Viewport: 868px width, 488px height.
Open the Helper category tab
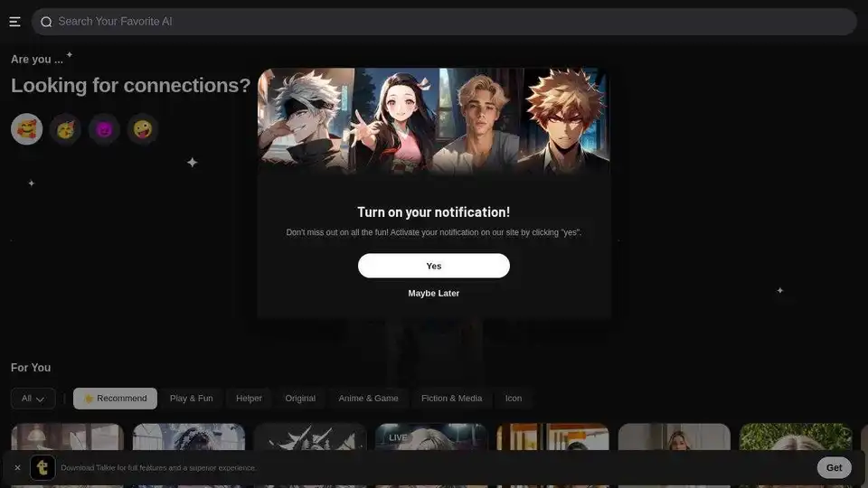pyautogui.click(x=249, y=399)
